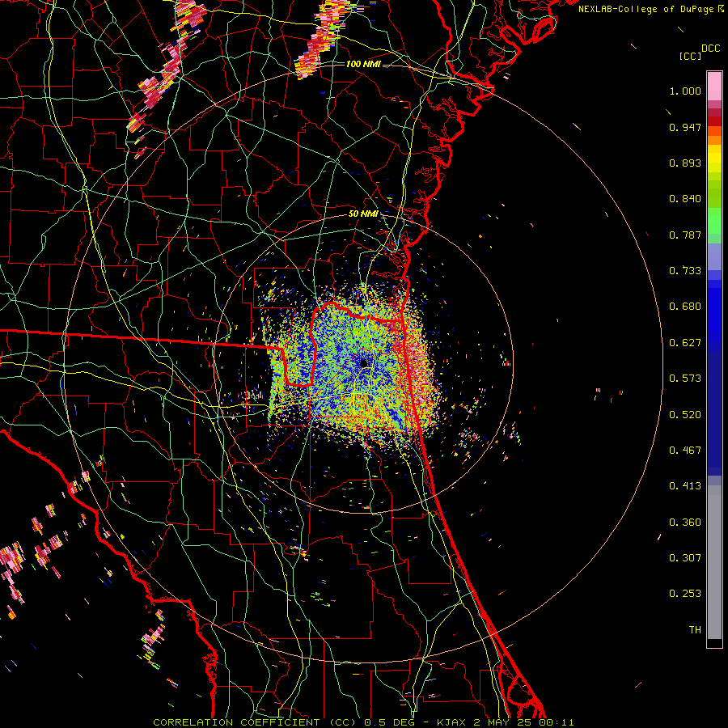Click the 0.573 scale label

pyautogui.click(x=685, y=379)
